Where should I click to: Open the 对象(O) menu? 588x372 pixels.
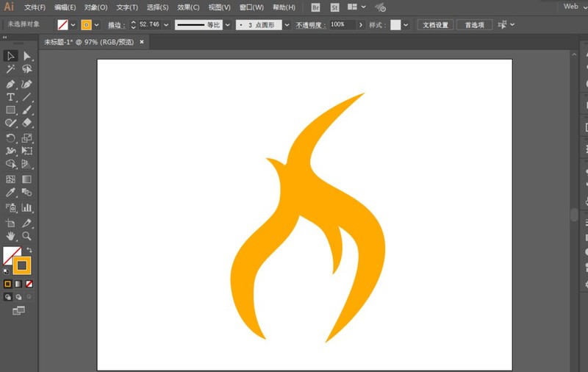click(x=96, y=7)
